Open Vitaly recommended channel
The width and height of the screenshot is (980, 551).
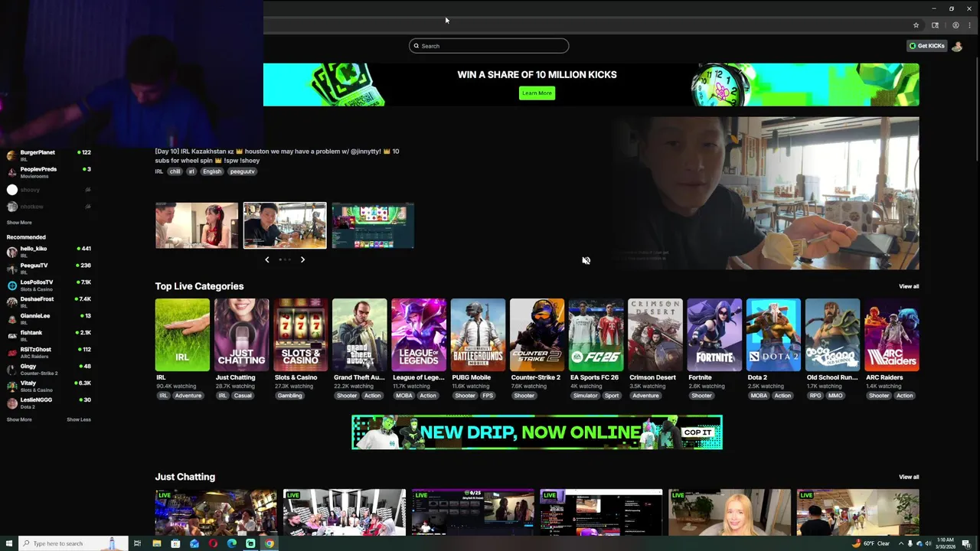pos(49,386)
